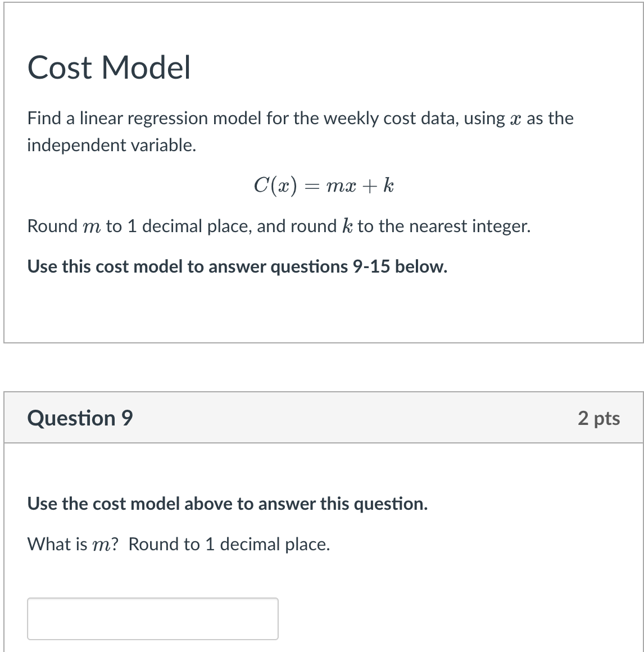
Task: Click the variable k in the formula
Action: coord(389,184)
